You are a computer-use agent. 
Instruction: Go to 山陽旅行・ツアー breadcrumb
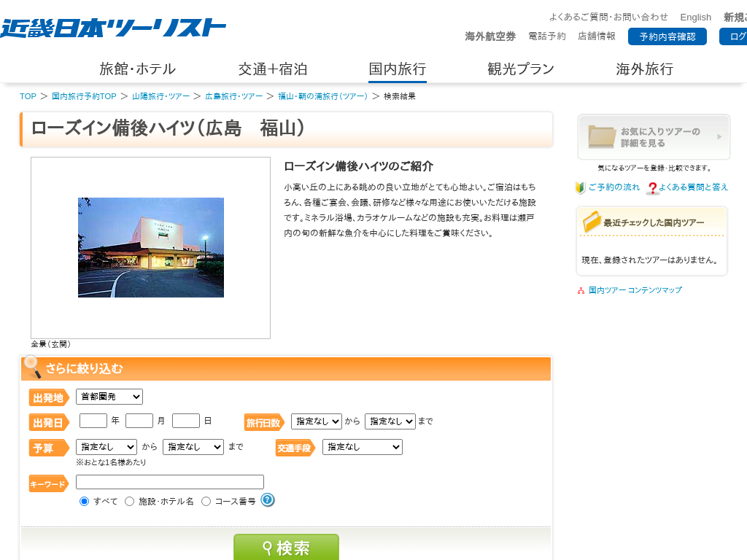161,96
